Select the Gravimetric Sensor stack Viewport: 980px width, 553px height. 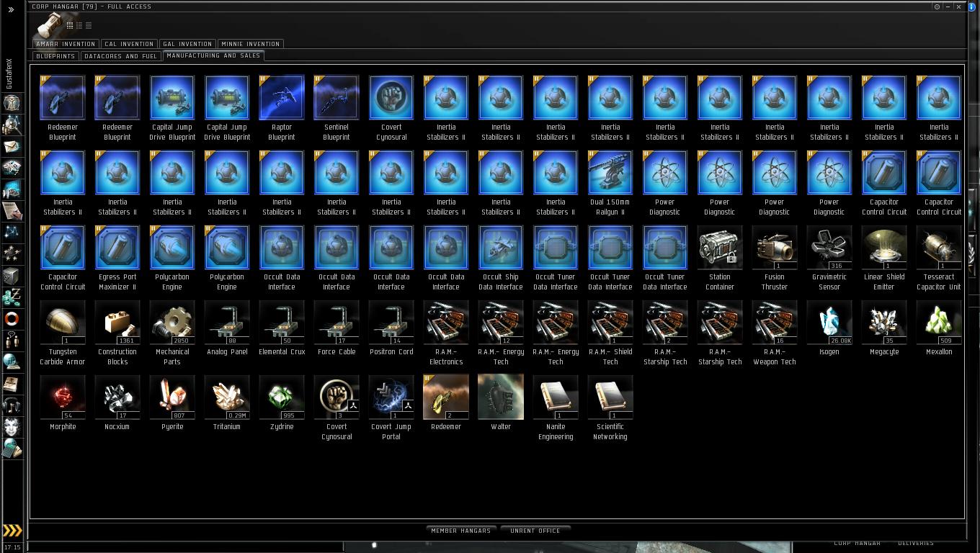(x=829, y=258)
